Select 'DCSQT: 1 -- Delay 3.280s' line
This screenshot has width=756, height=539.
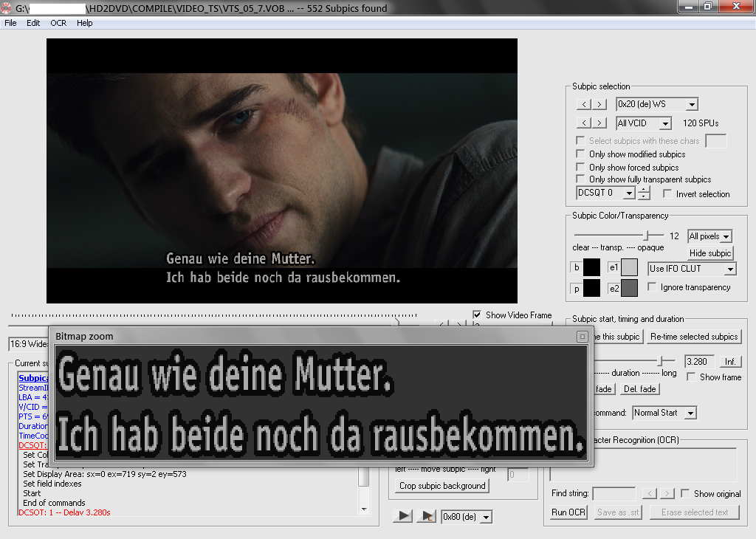pos(64,512)
